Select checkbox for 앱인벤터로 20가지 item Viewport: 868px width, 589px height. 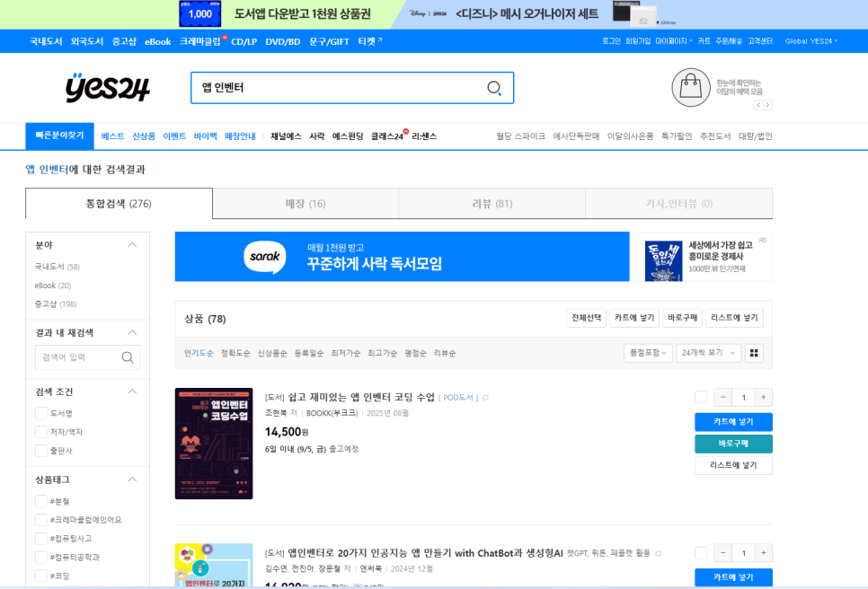coord(701,552)
